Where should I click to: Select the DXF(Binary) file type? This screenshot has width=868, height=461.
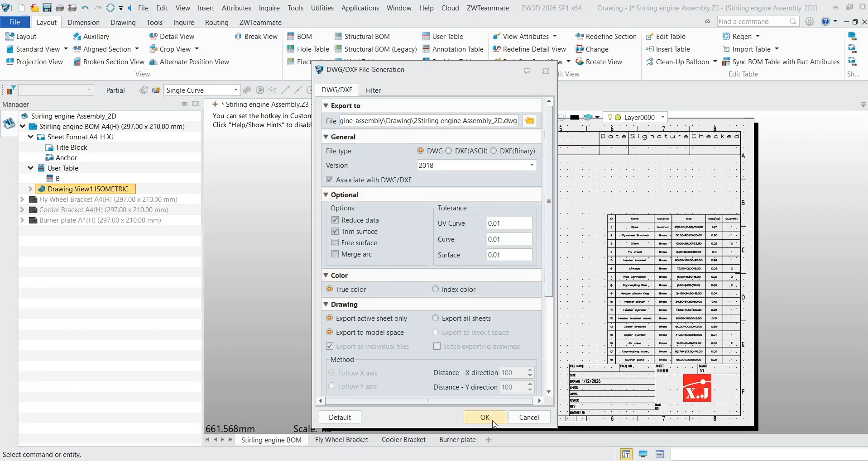[494, 151]
